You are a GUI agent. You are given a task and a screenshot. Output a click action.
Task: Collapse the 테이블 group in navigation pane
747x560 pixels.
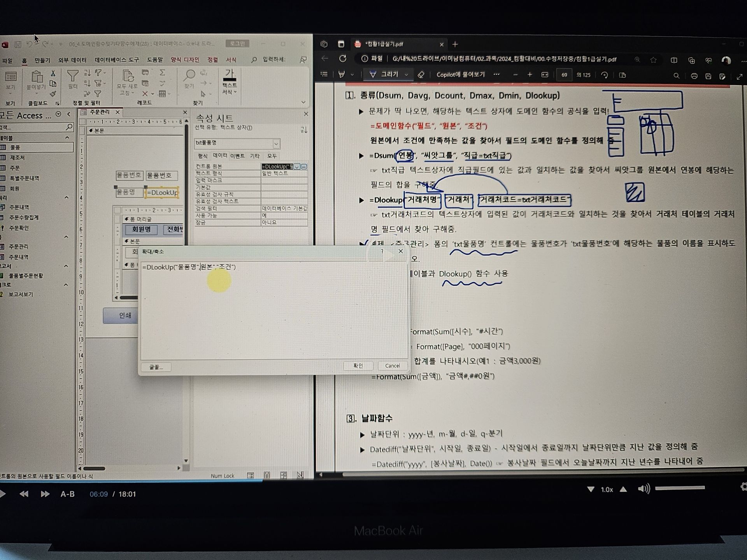click(x=67, y=138)
